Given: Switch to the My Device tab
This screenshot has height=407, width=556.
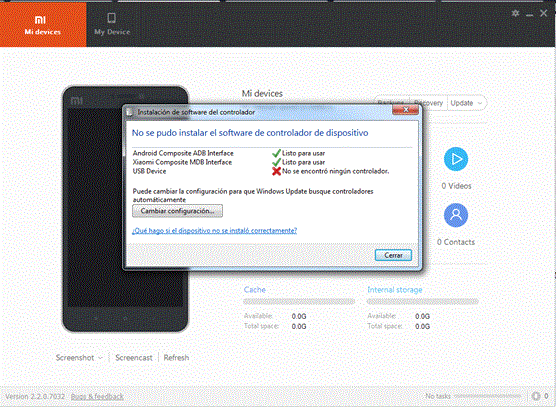Looking at the screenshot, I should click(112, 24).
